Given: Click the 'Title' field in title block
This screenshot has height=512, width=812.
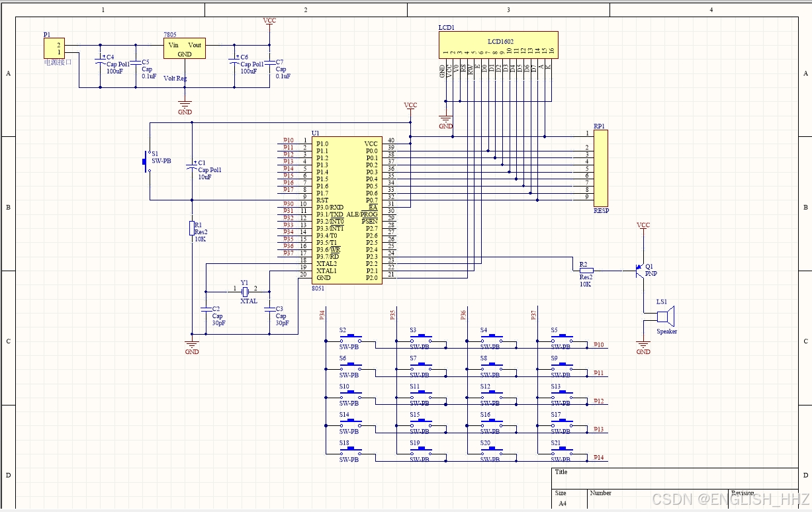Looking at the screenshot, I should [x=561, y=472].
